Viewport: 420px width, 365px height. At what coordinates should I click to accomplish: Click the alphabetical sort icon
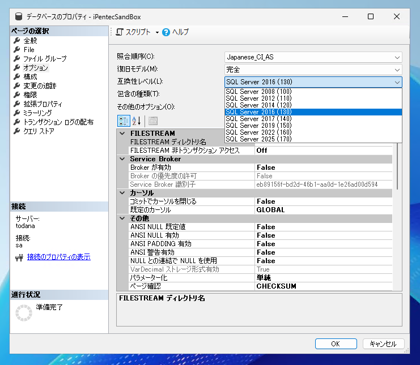[137, 121]
